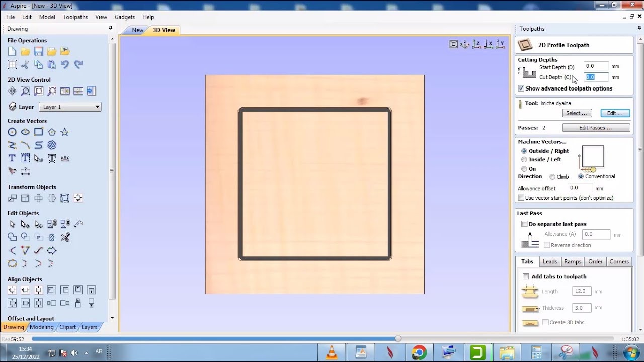
Task: Select the Draw Polygon tool
Action: tap(51, 132)
